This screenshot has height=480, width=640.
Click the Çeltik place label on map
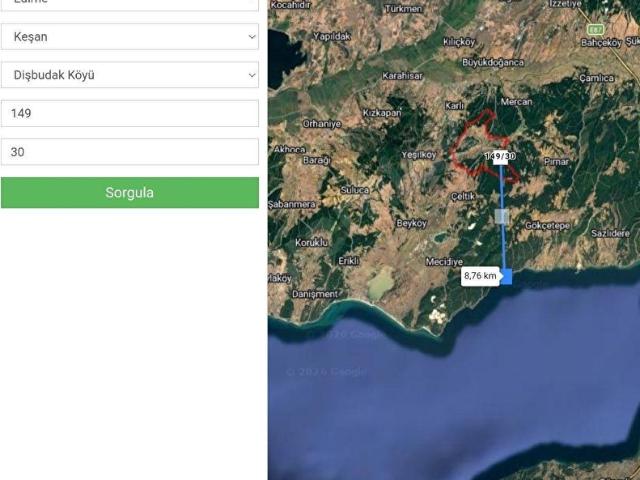[x=463, y=196]
